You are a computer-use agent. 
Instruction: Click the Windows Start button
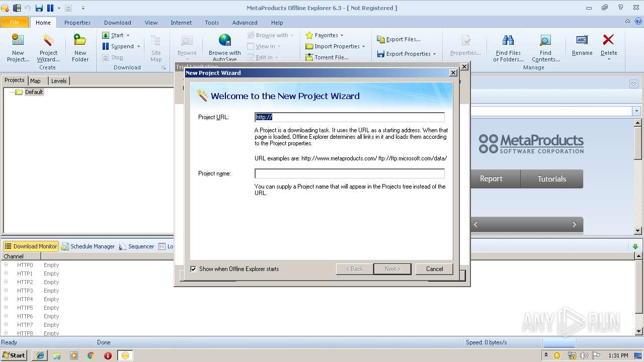pyautogui.click(x=14, y=355)
